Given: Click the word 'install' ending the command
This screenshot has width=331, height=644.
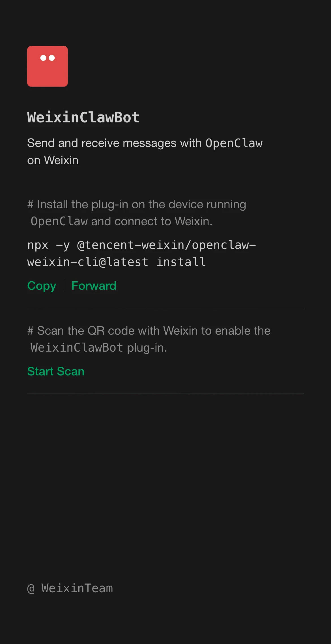Looking at the screenshot, I should click(181, 262).
